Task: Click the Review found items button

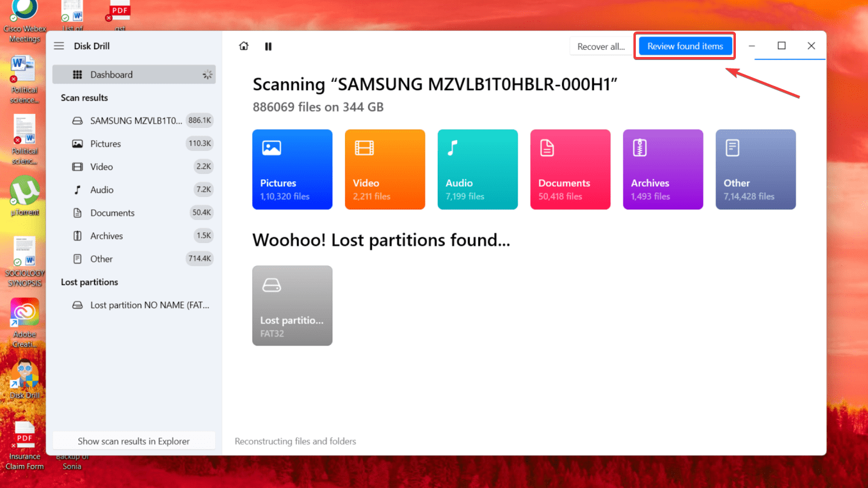Action: pyautogui.click(x=685, y=46)
